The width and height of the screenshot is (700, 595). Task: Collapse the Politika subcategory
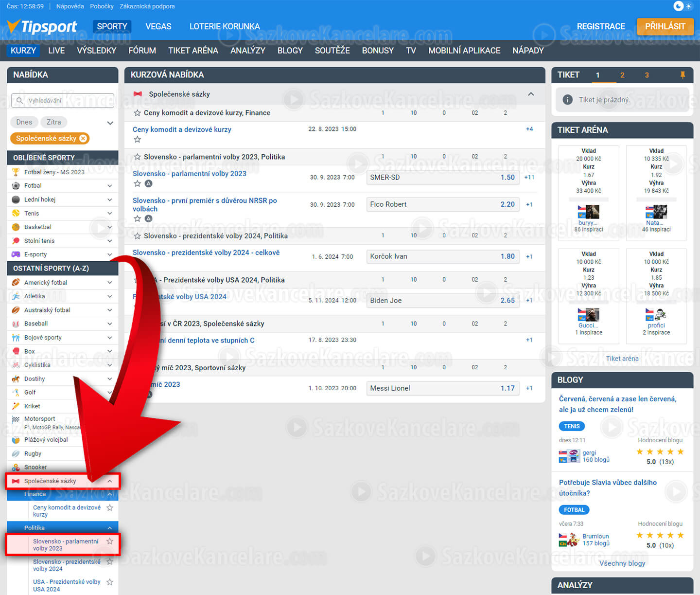point(110,528)
